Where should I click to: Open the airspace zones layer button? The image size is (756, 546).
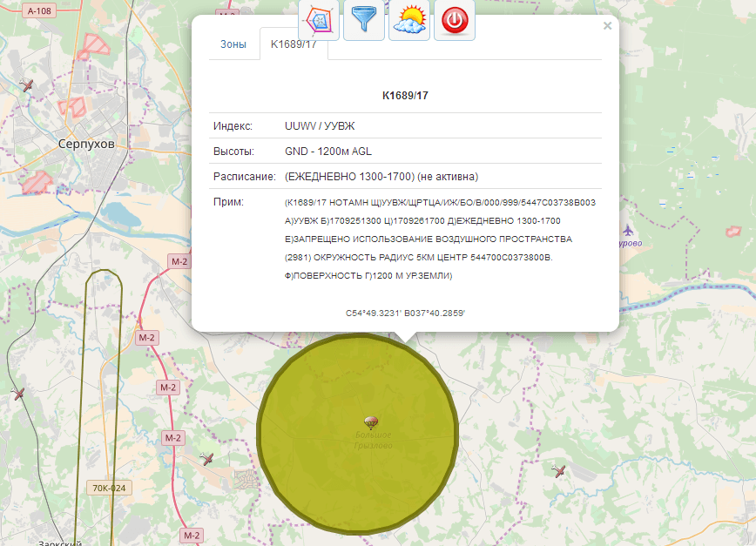coord(320,20)
